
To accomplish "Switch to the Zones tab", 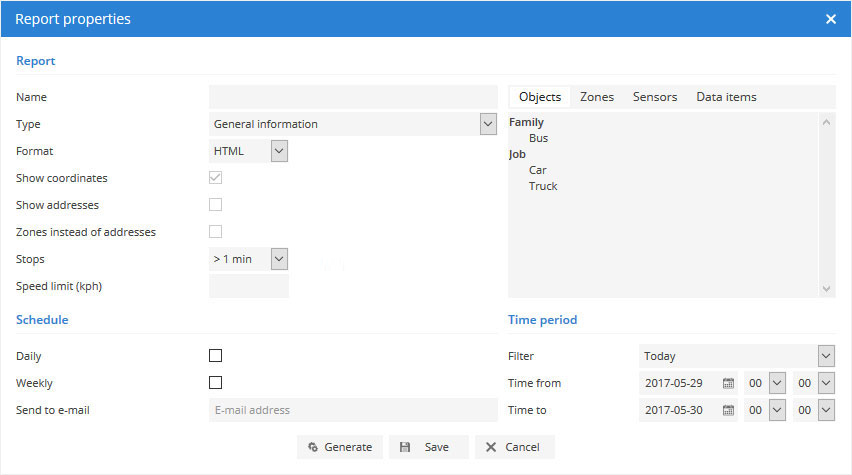I will (x=597, y=97).
